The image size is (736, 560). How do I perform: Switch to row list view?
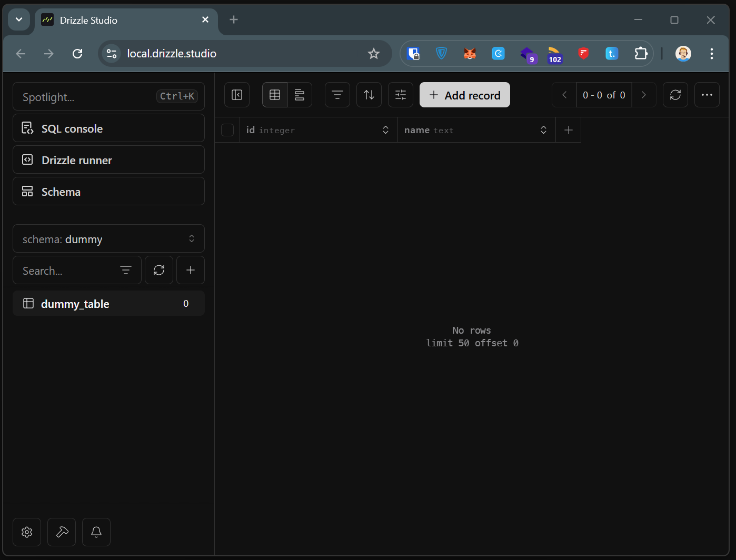[x=300, y=95]
